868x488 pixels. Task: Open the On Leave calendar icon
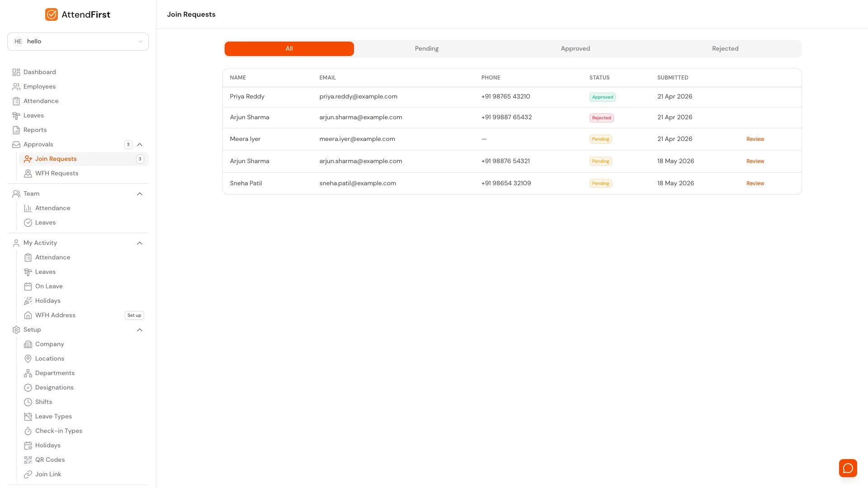pyautogui.click(x=28, y=286)
